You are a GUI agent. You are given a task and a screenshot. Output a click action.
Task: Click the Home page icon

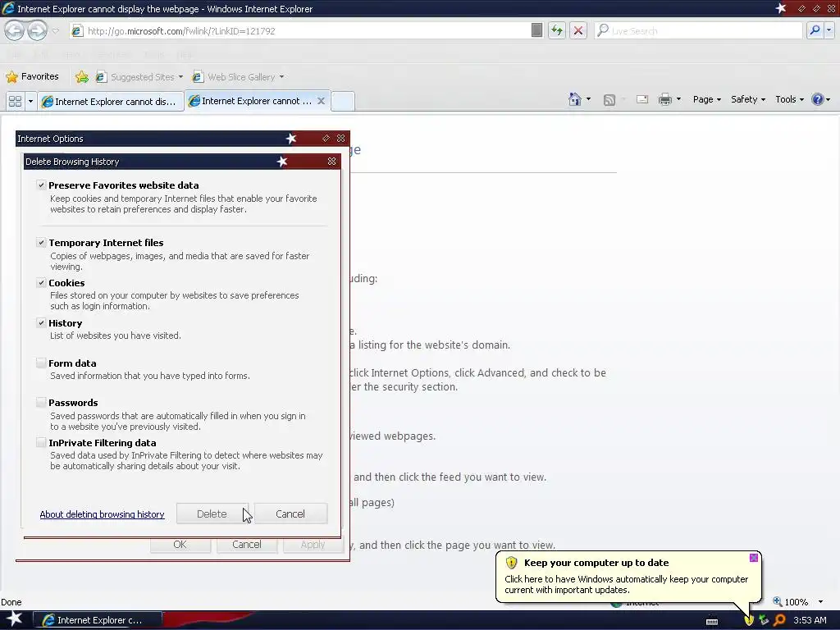(575, 99)
